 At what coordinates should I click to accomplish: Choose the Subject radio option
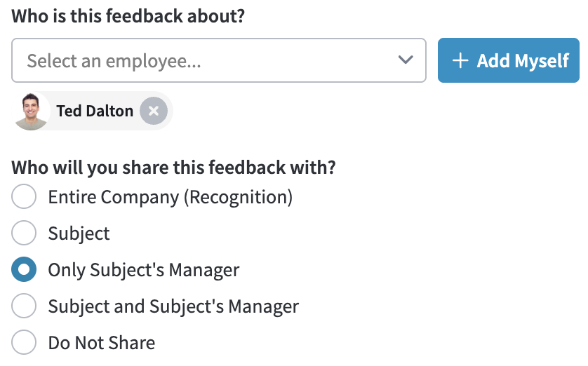(24, 233)
